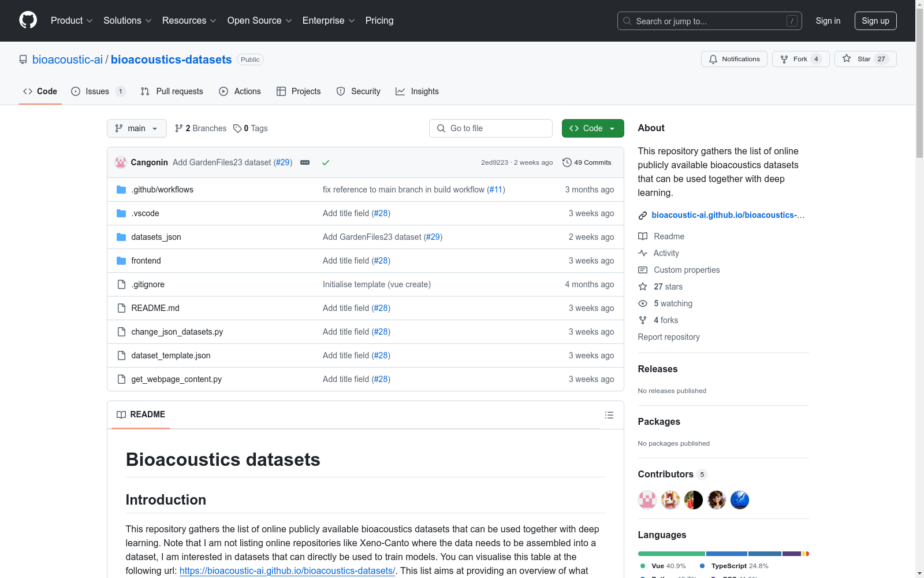Switch to the Actions tab

pos(240,91)
